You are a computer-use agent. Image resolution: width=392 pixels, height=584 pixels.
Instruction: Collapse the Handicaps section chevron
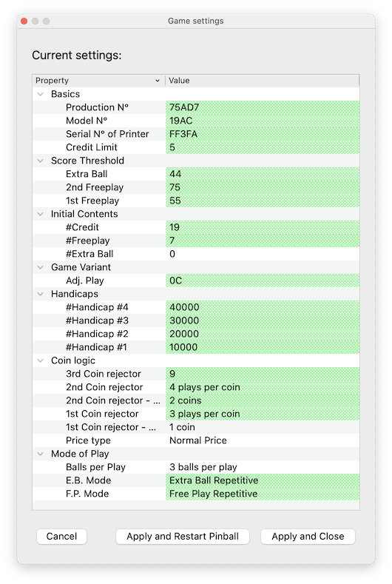tap(41, 295)
